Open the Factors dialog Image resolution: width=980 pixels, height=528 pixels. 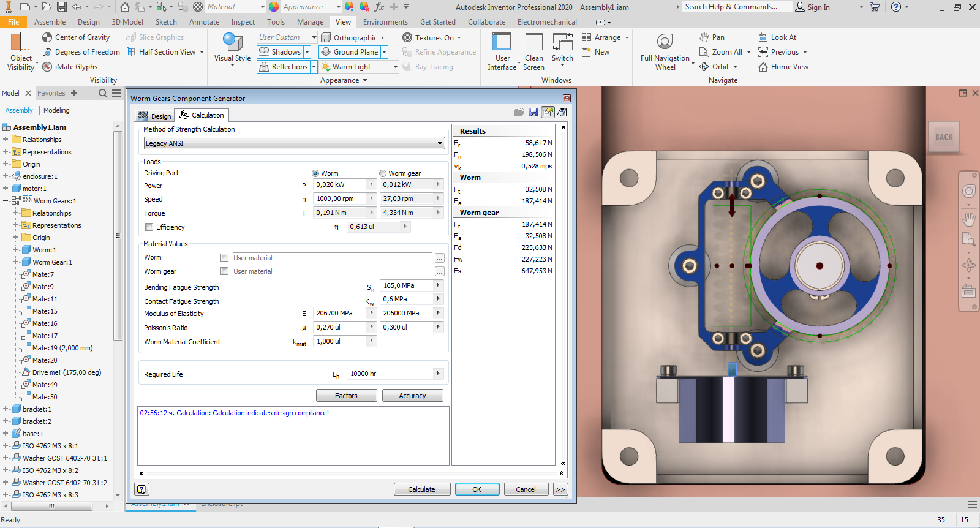(347, 396)
